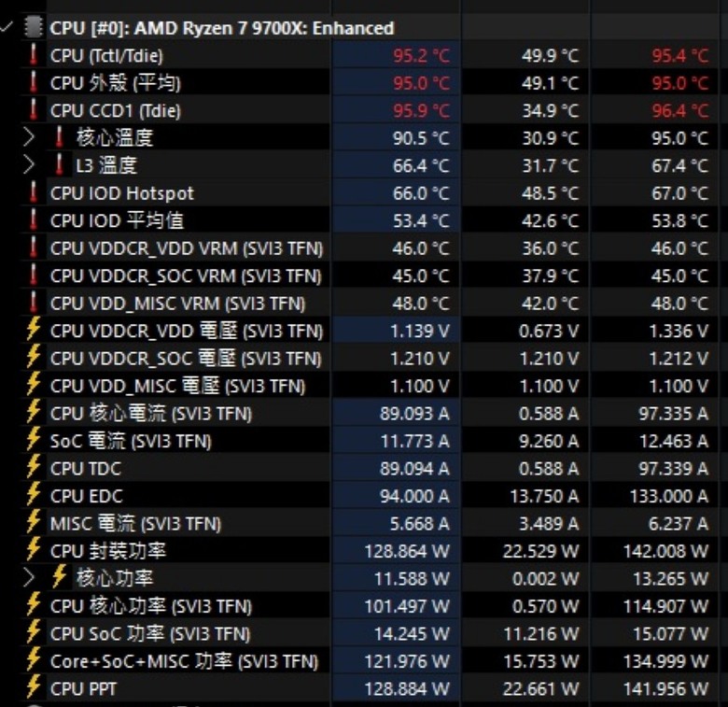Select the L3 溫度 row label
The width and height of the screenshot is (728, 707).
tap(106, 165)
